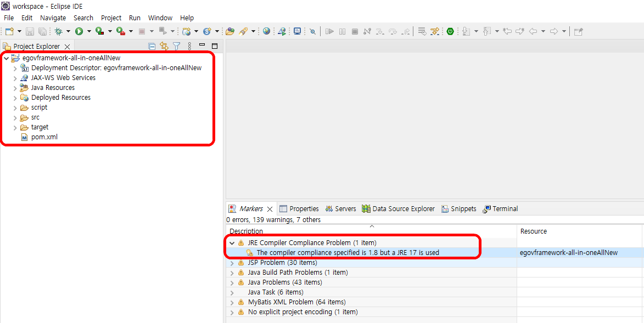Close the Markers view tab
The height and width of the screenshot is (323, 644).
270,209
